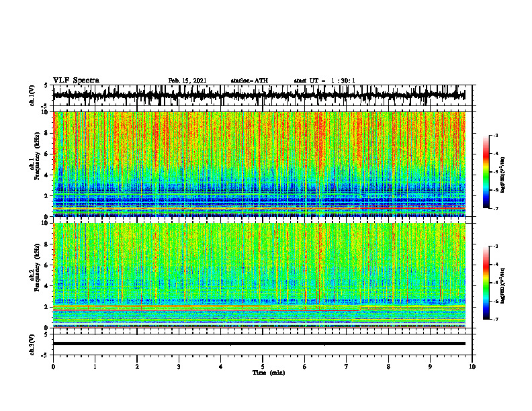Click the ch.1 frequency axis "6" tick label
Image resolution: width=532 pixels, height=411 pixels.
click(47, 154)
